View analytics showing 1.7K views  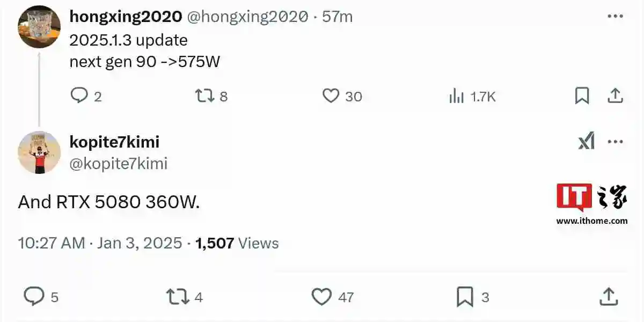coord(456,97)
